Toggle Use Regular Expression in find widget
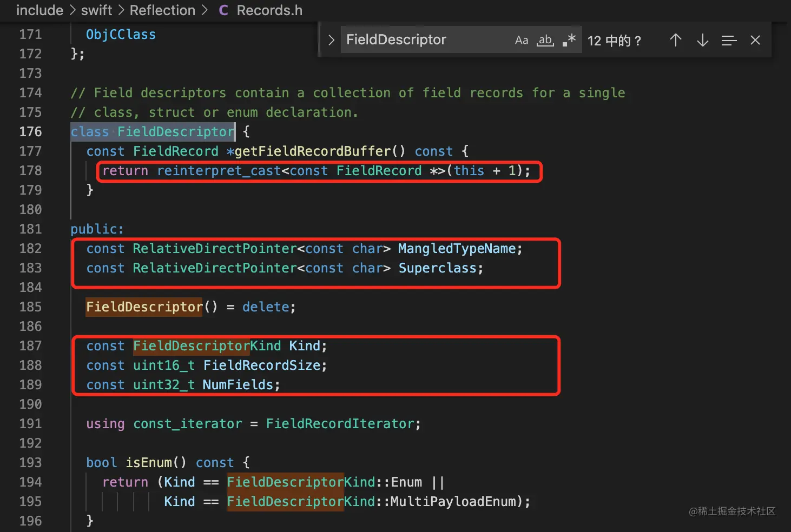The image size is (791, 532). click(569, 40)
